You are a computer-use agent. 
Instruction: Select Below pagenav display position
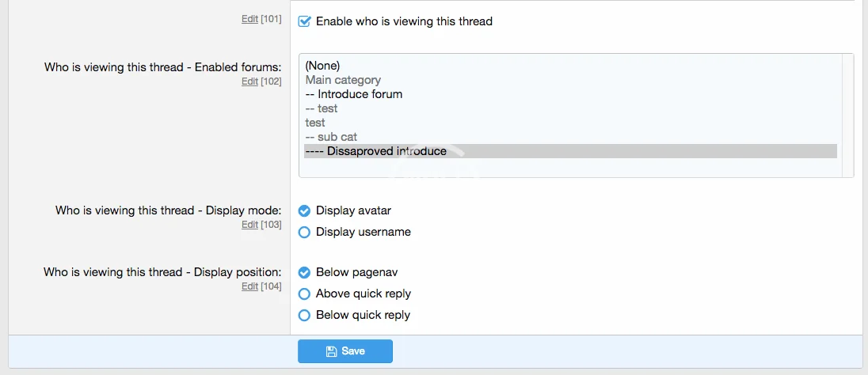point(304,272)
